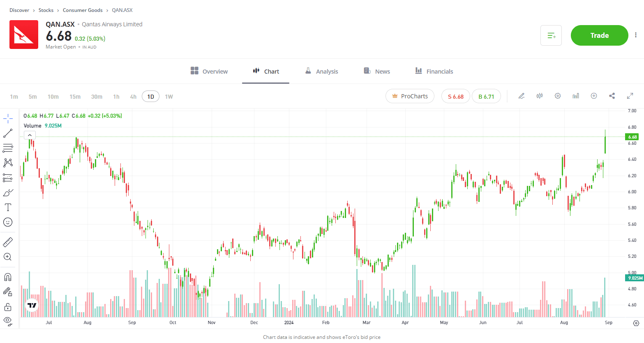Click the Qantas Airways Limited name

[112, 24]
